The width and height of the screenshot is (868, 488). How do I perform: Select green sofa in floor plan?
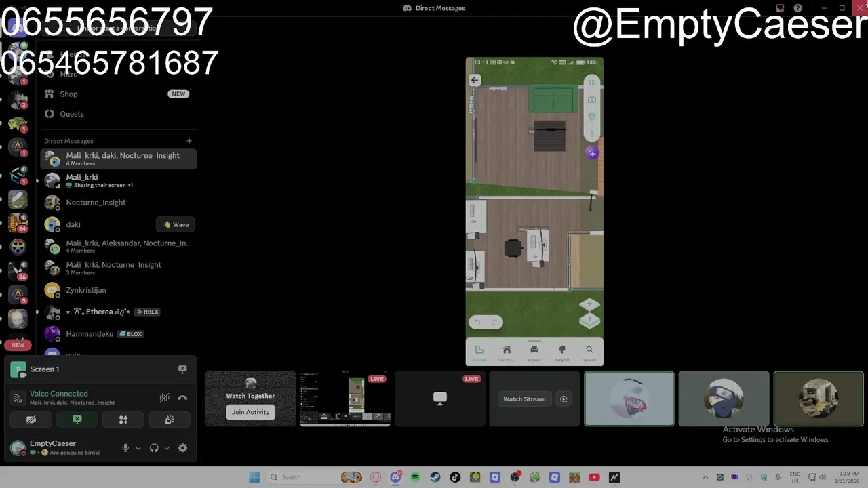(554, 99)
